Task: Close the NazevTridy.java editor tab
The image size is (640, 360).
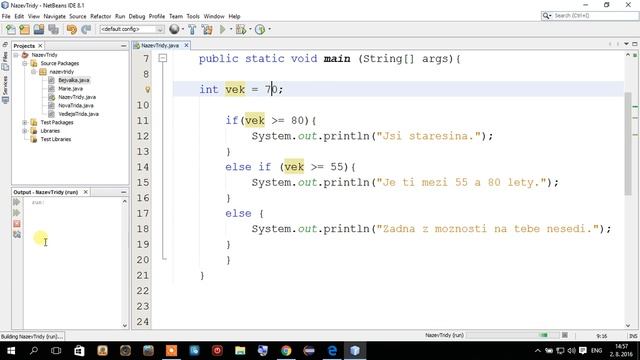Action: click(x=187, y=45)
